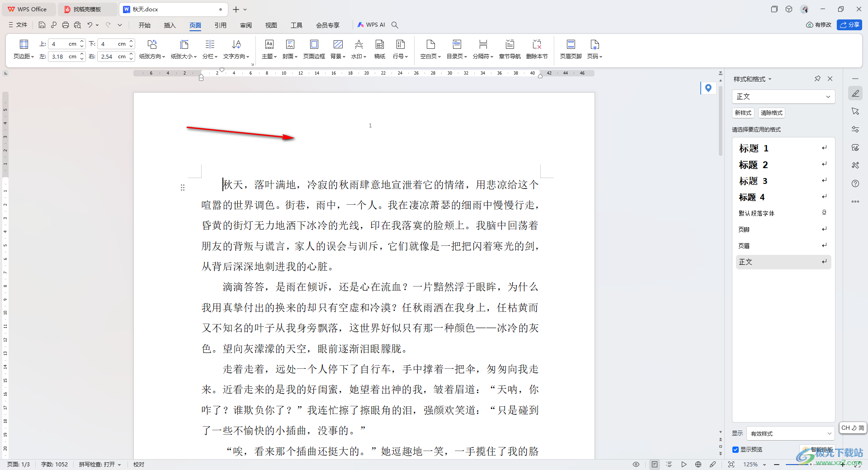Open the 审阅 Review tab
The height and width of the screenshot is (470, 868).
pos(245,25)
